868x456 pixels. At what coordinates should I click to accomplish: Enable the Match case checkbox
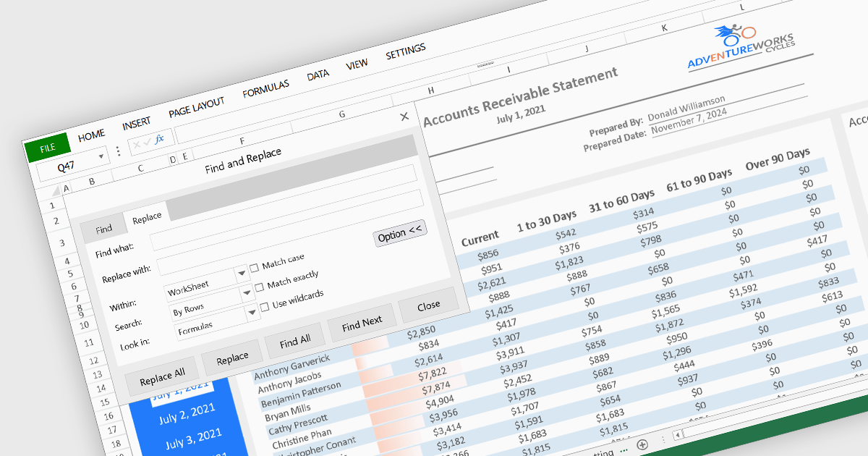[254, 268]
